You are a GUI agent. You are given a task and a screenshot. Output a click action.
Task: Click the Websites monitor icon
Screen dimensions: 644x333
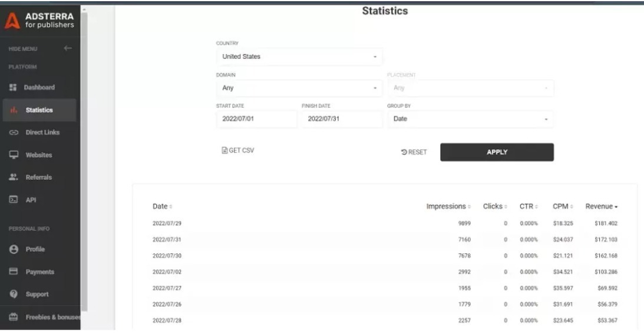[14, 155]
